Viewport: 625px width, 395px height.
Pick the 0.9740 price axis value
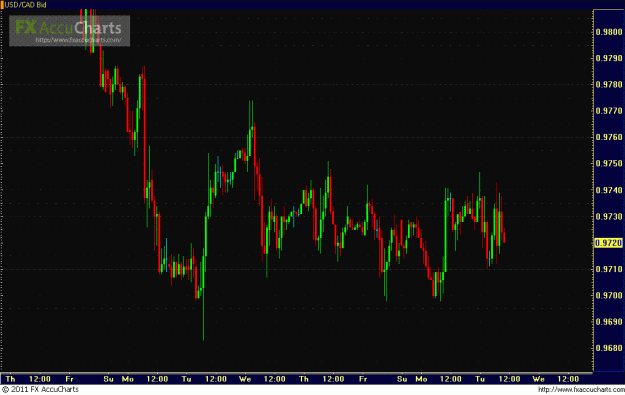coord(609,190)
